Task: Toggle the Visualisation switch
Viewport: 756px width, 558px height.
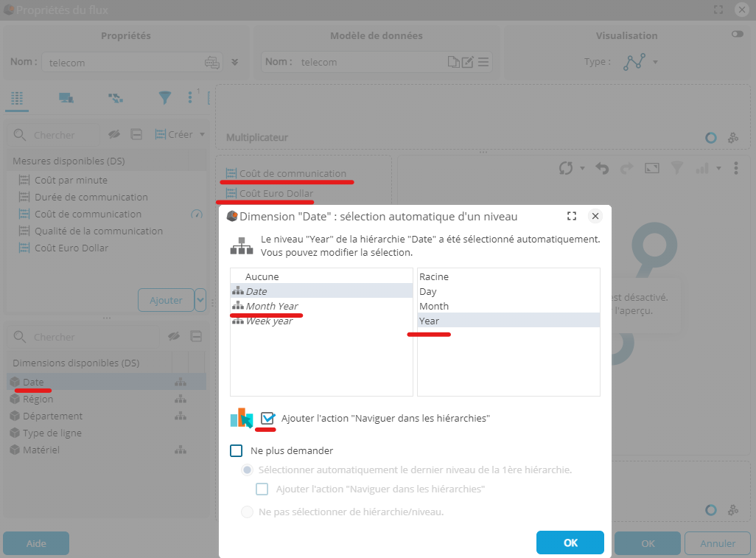Action: (x=737, y=34)
